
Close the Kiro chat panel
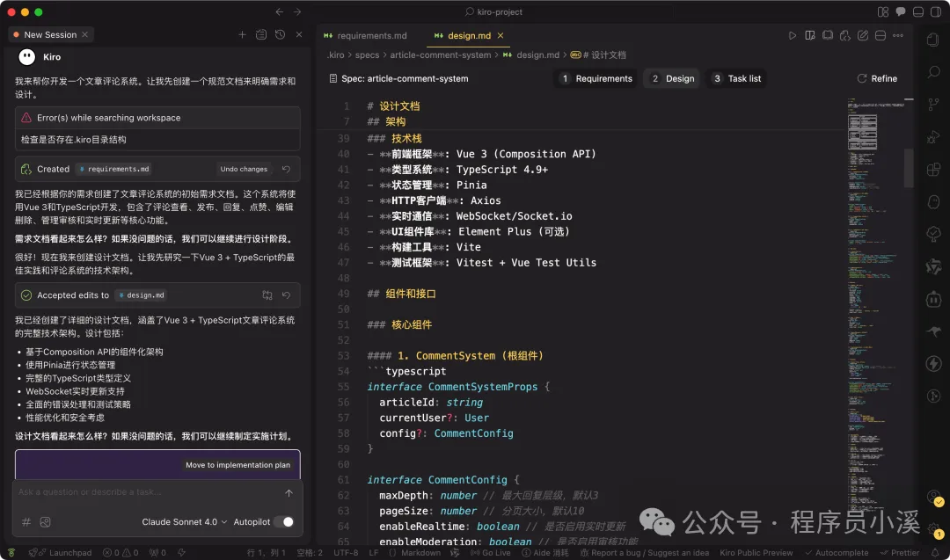click(x=299, y=34)
